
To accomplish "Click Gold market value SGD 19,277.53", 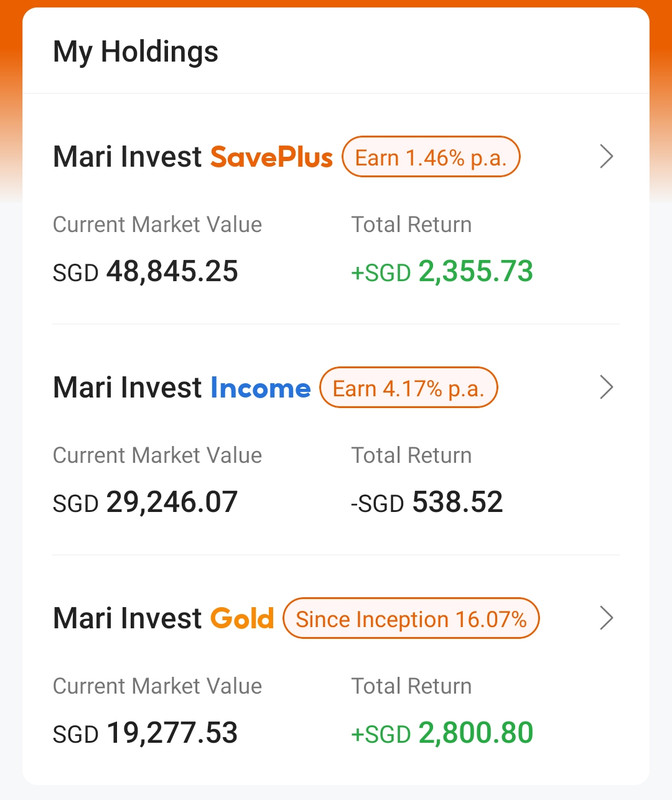I will coord(145,733).
